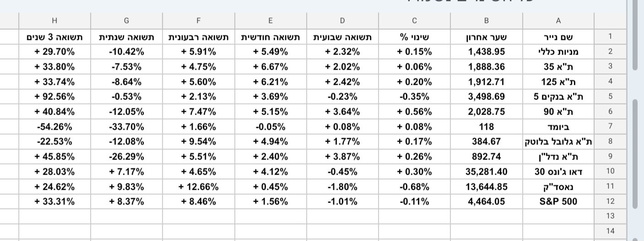Click the column F header

198,20
